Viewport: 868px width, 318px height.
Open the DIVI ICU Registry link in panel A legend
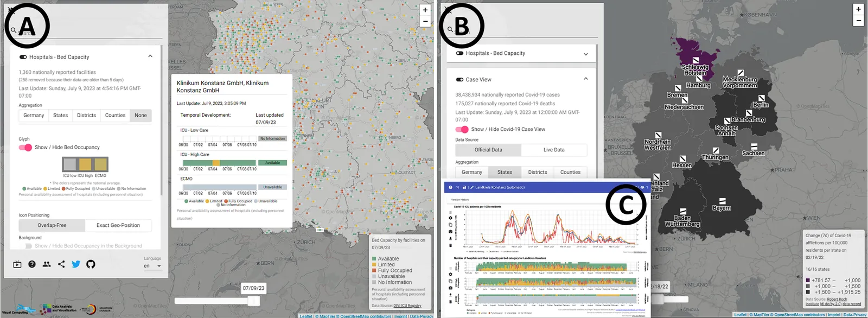coord(407,306)
